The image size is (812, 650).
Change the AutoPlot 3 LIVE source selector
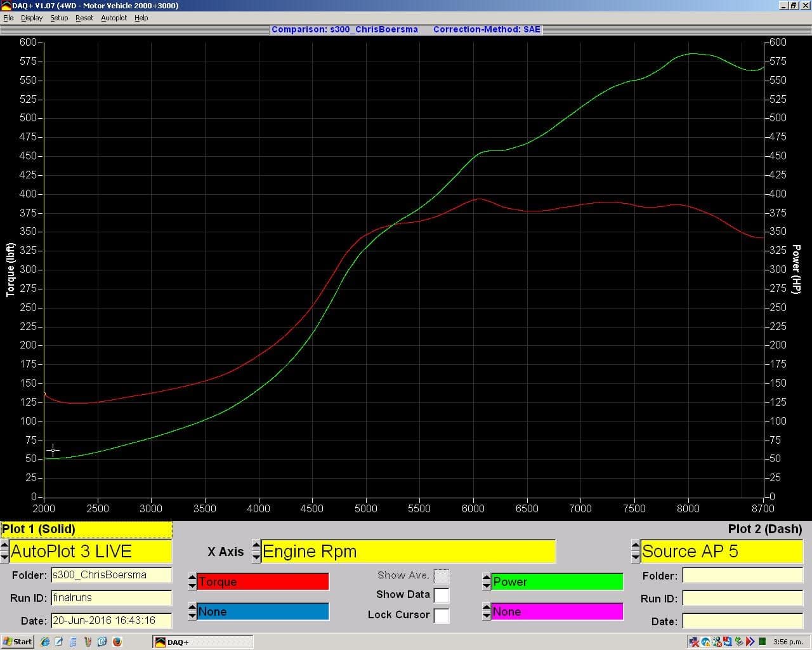click(90, 552)
